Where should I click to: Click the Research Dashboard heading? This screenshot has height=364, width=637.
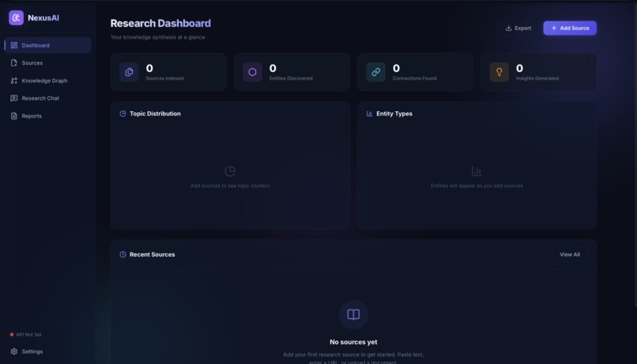click(160, 23)
